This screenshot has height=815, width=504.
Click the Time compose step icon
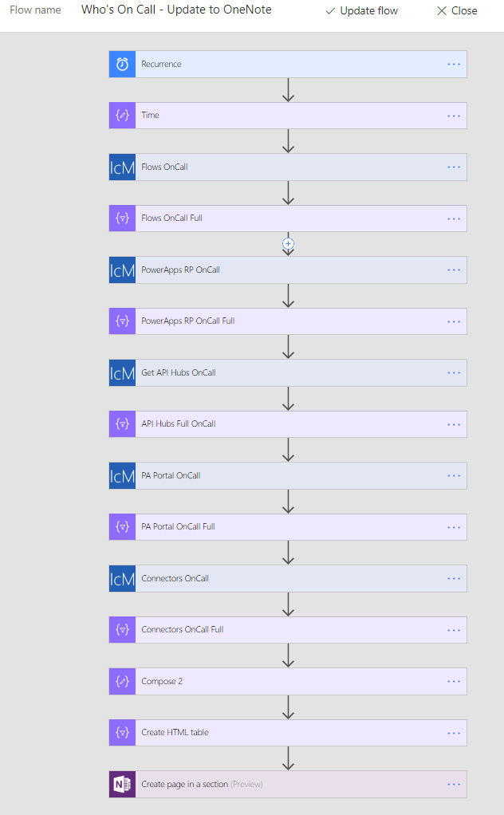point(122,116)
